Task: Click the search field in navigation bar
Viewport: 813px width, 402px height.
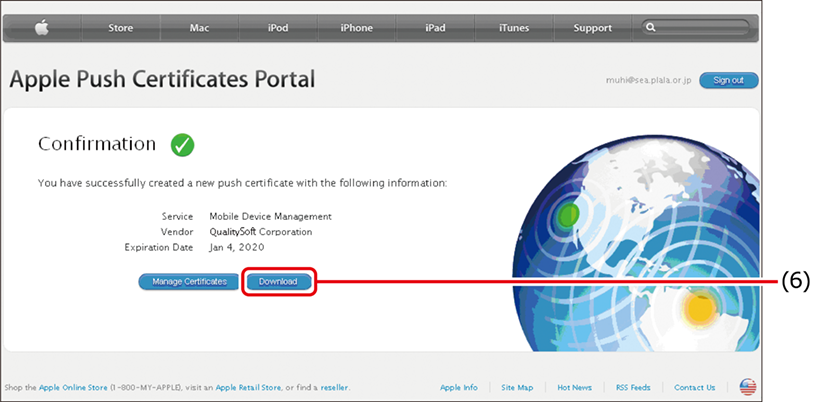Action: pyautogui.click(x=695, y=27)
